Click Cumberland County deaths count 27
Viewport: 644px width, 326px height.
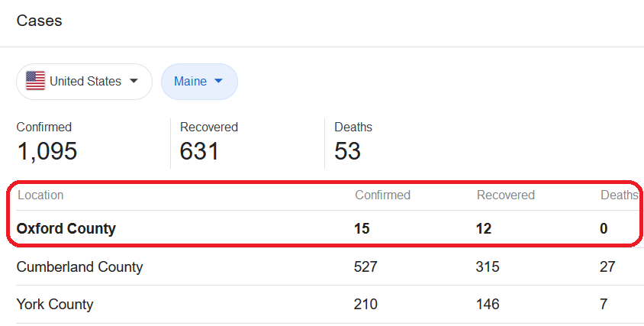click(607, 266)
